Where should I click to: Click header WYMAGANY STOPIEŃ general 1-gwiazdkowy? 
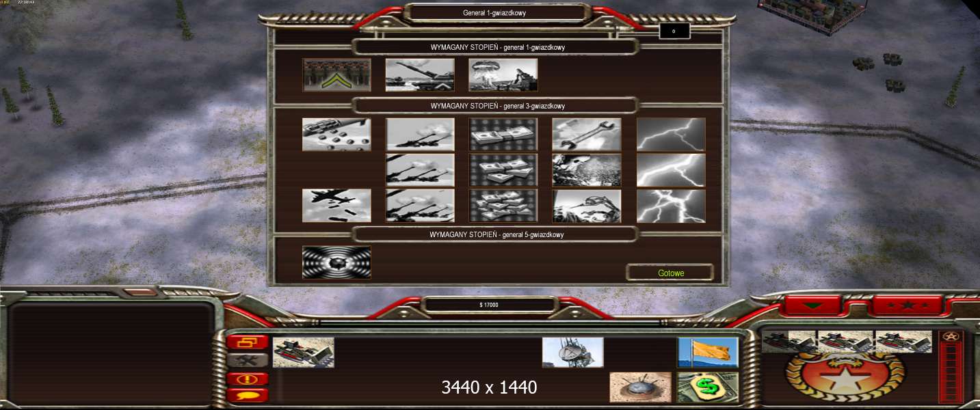point(497,47)
